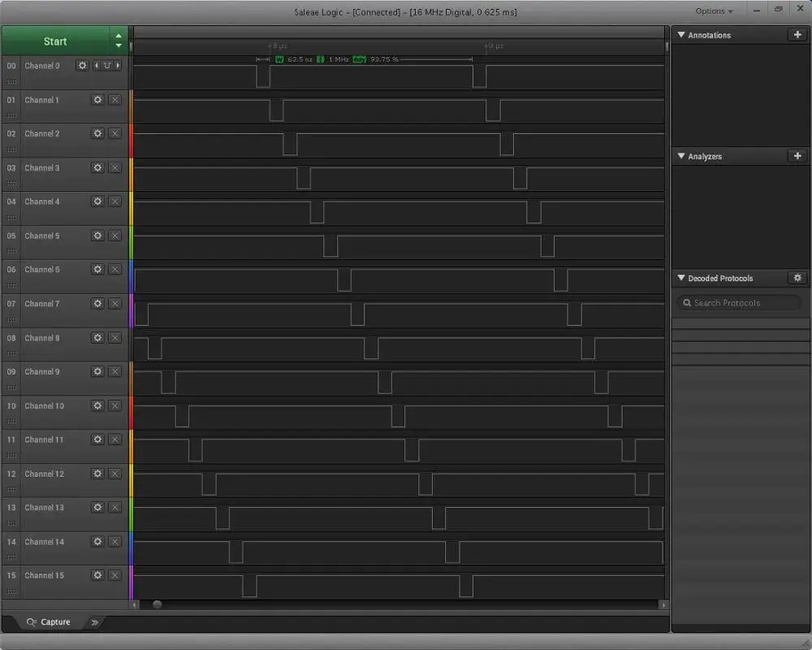
Task: Click the 1 MHz frequency measurement
Action: point(339,59)
